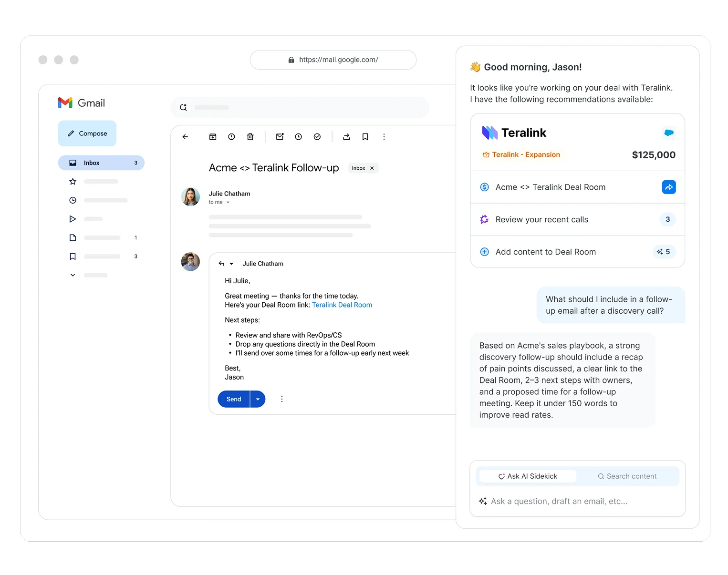This screenshot has height=575, width=728.
Task: Open the Send options dropdown arrow
Action: click(x=258, y=399)
